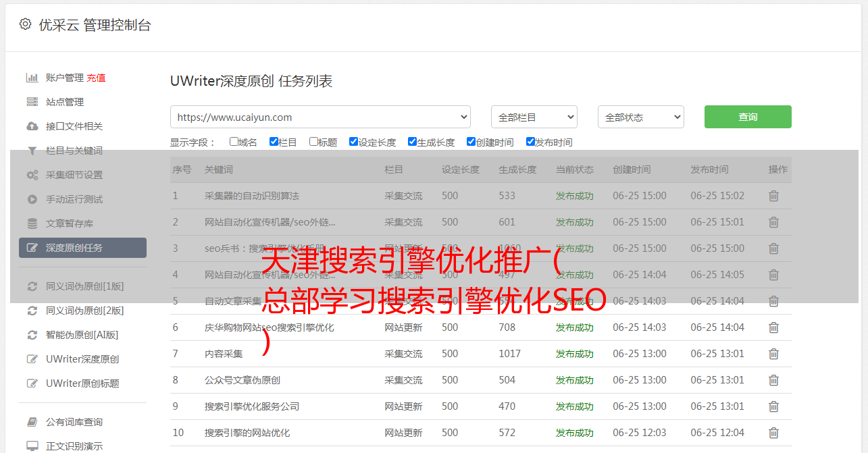Delete row 2 with trash icon
Viewport: 868px width, 453px height.
pos(773,222)
